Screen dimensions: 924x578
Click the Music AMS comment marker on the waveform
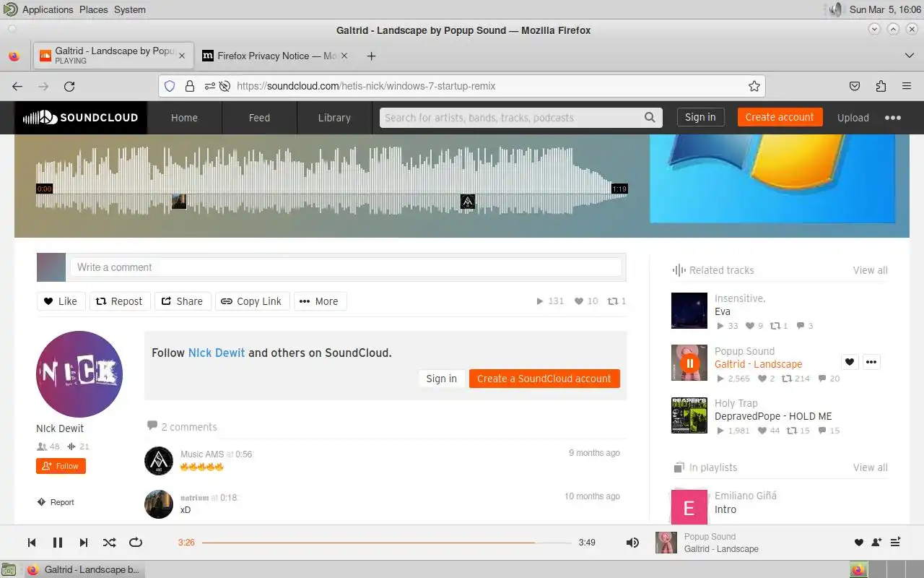pyautogui.click(x=468, y=202)
